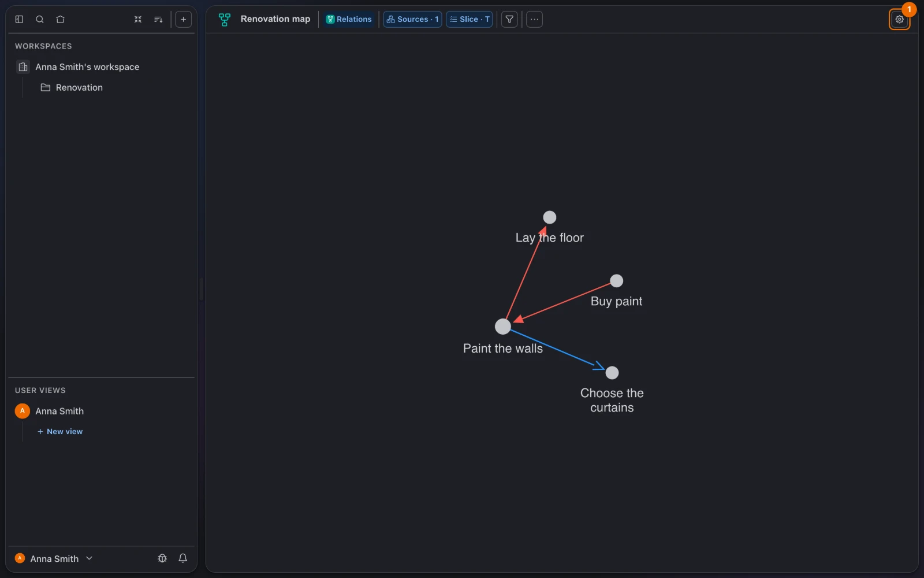Select the Choose the curtains node
This screenshot has width=924, height=578.
[x=612, y=373]
